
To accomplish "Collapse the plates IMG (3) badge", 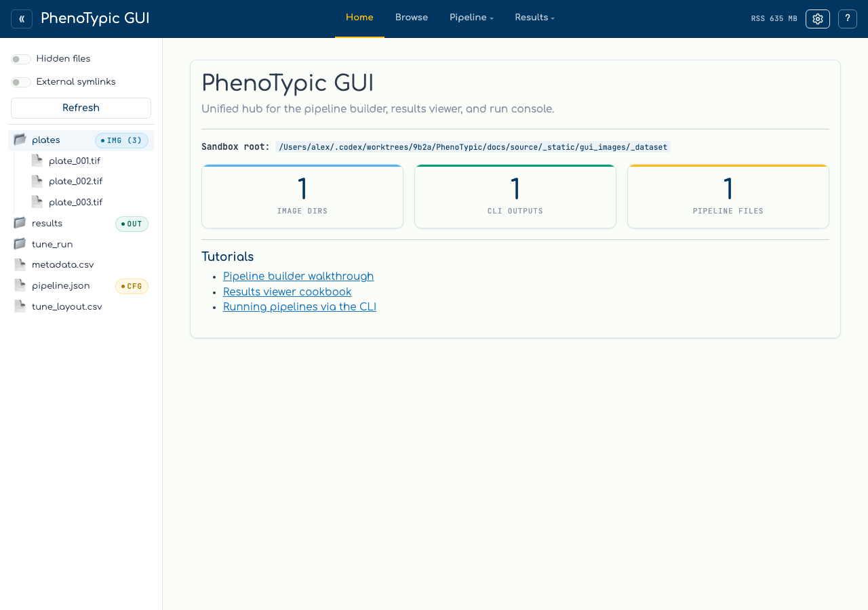I will [121, 140].
